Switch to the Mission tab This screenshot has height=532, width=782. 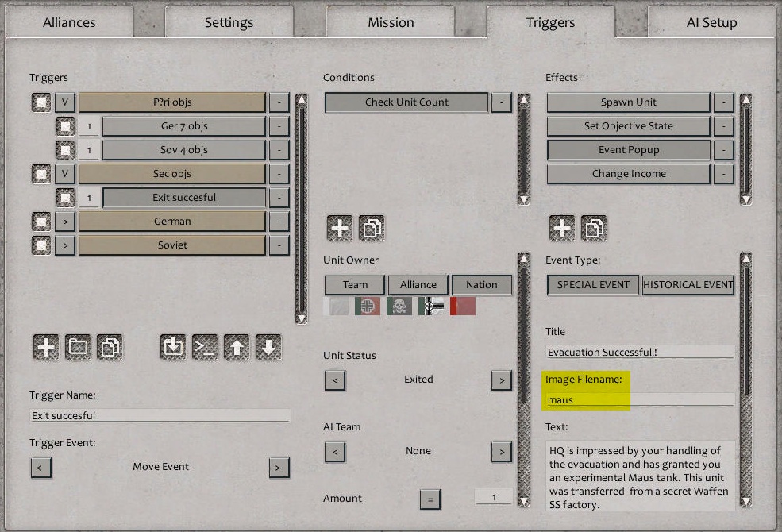tap(391, 22)
